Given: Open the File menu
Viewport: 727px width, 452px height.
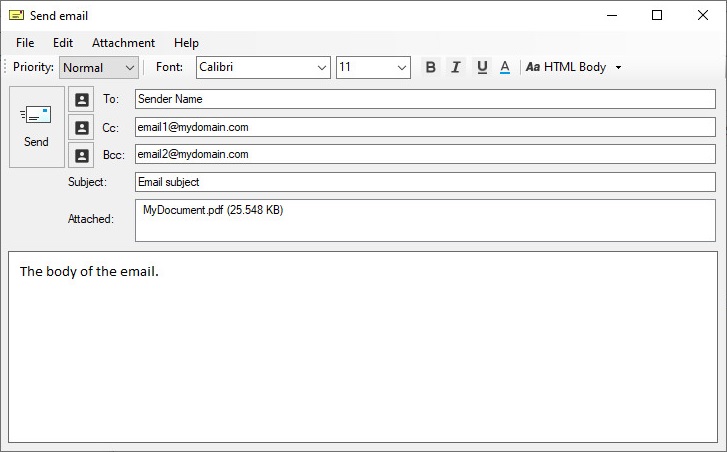Looking at the screenshot, I should (25, 43).
